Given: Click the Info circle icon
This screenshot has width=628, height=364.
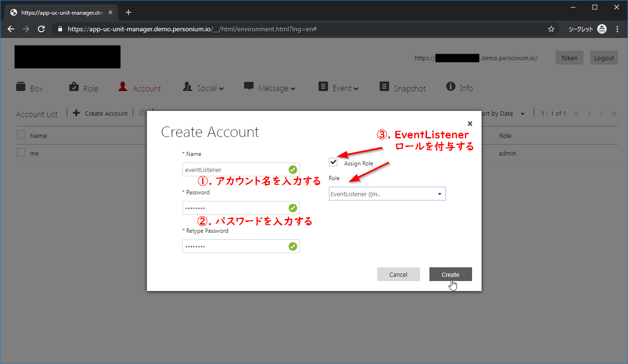Looking at the screenshot, I should 451,86.
